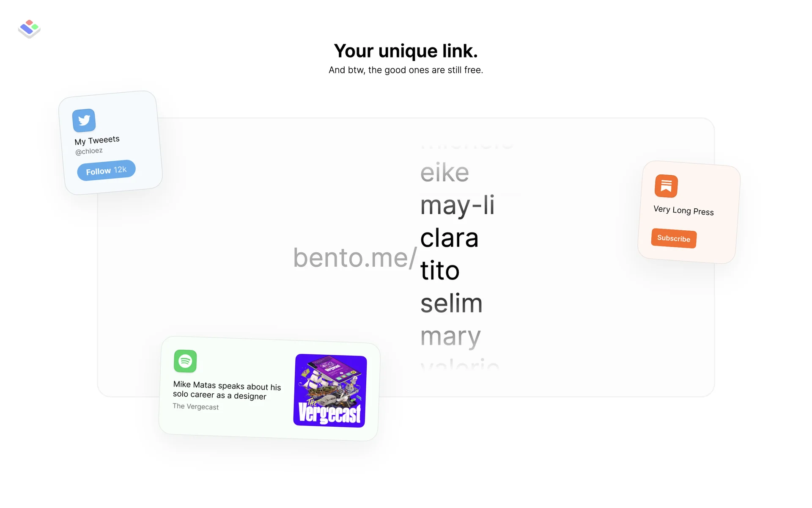Open the 'Very Long Press' card title

(683, 210)
